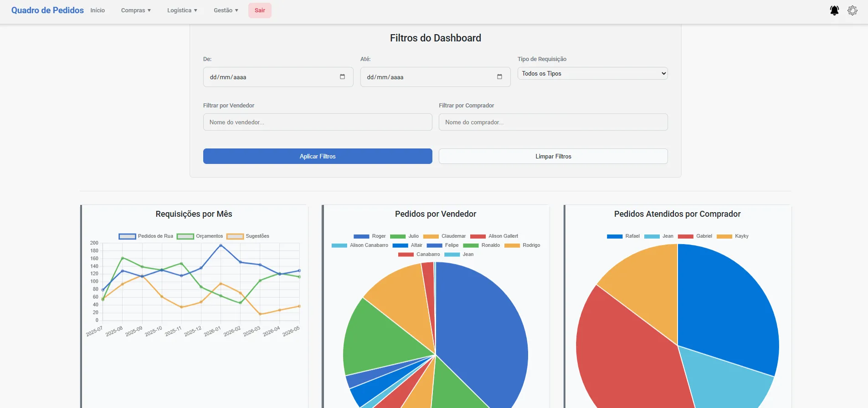The width and height of the screenshot is (868, 408).
Task: Toggle Jean in the Pedidos por Vendedor legend
Action: 459,255
